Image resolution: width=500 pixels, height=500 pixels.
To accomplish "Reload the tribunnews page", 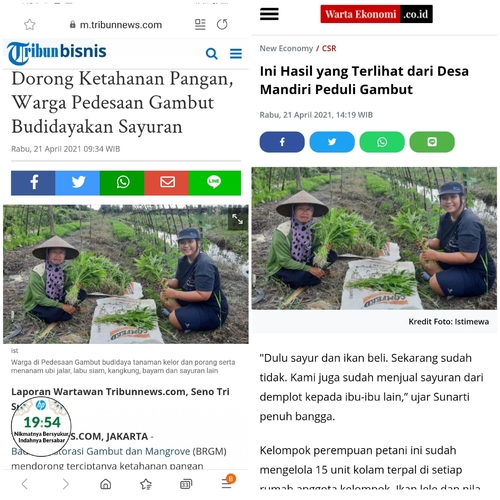I will pos(222,24).
